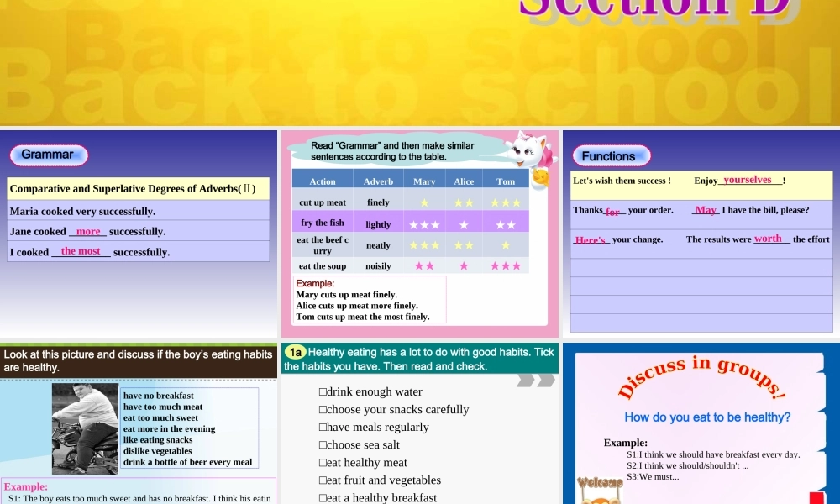
Task: Tick the 'eat healthy meat' checkbox
Action: pyautogui.click(x=323, y=463)
